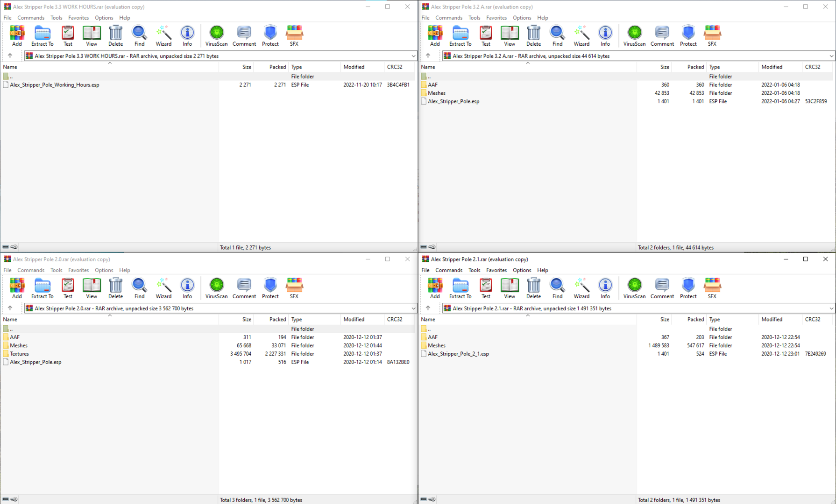Select Textures folder in Pole 2.0 window
The height and width of the screenshot is (504, 836).
[19, 354]
